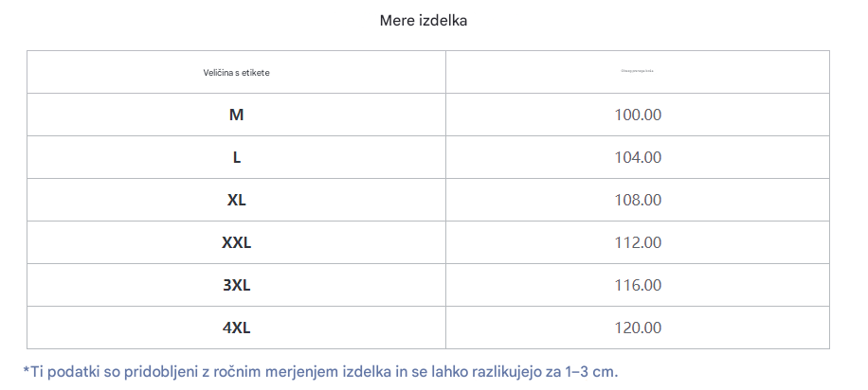Select the L size row label
868x390 pixels.
(236, 157)
